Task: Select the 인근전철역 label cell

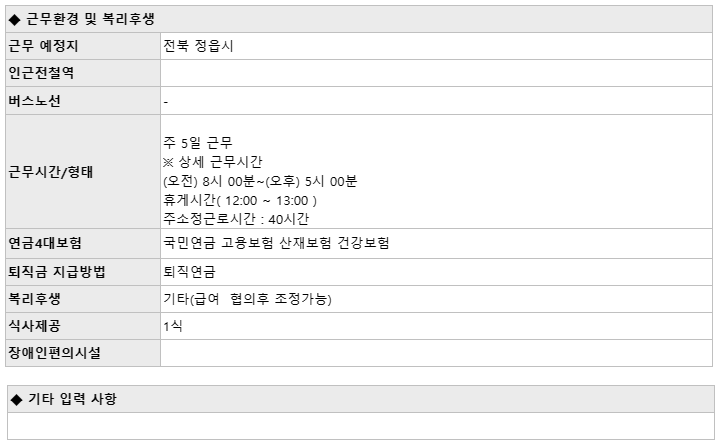Action: (x=83, y=73)
